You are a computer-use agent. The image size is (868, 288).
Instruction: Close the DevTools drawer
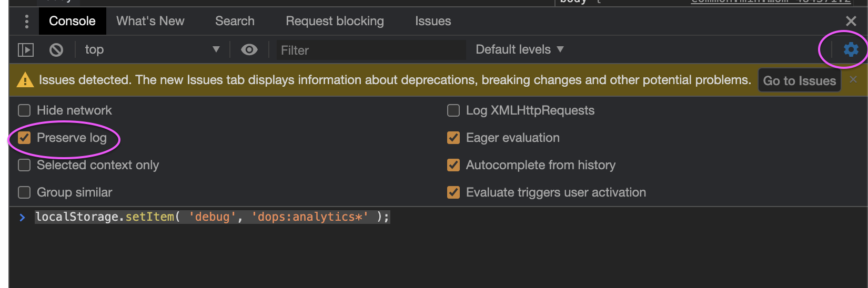[851, 21]
